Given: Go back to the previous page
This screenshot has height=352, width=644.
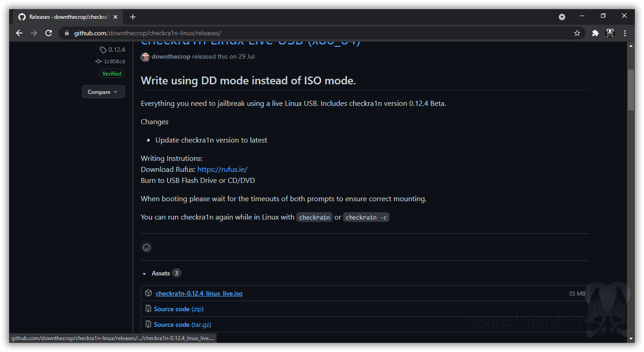Looking at the screenshot, I should click(19, 33).
